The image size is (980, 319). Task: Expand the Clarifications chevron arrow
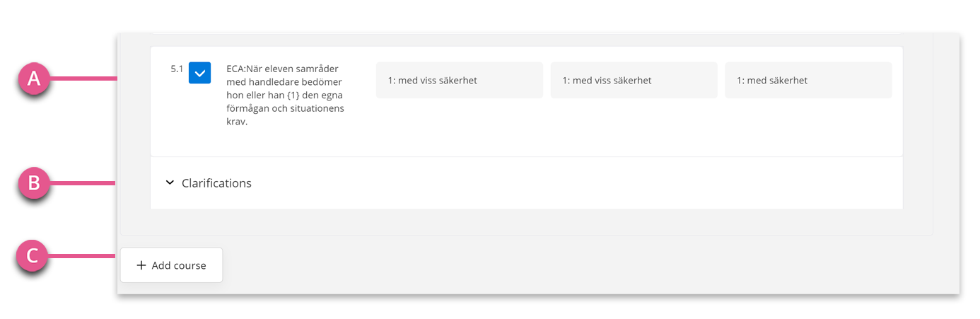tap(170, 182)
